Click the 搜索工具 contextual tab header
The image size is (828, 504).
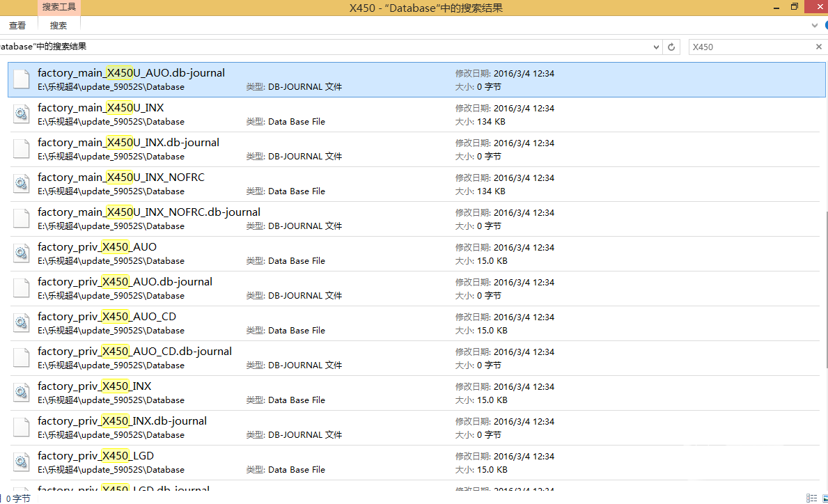(59, 7)
